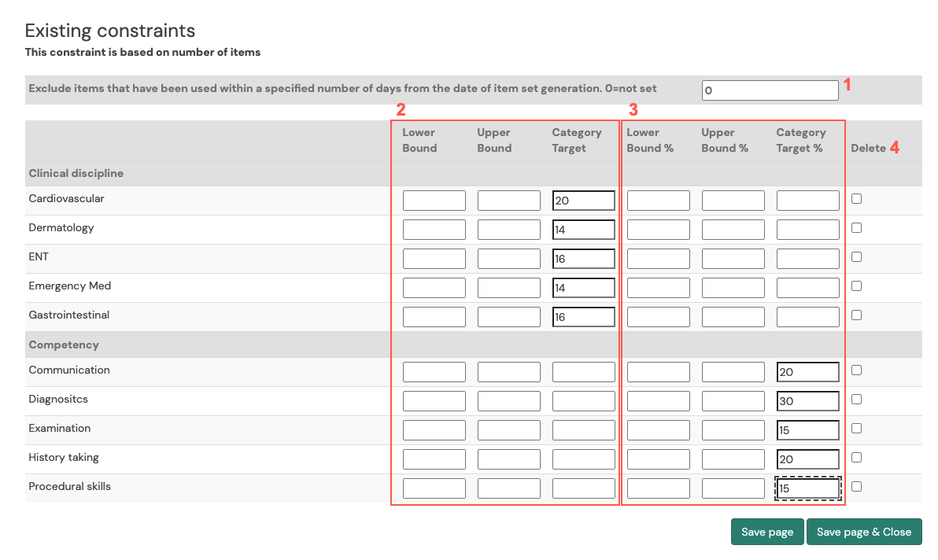Viewport: 938px width, 560px height.
Task: Select Examination Category Target % field
Action: (807, 430)
